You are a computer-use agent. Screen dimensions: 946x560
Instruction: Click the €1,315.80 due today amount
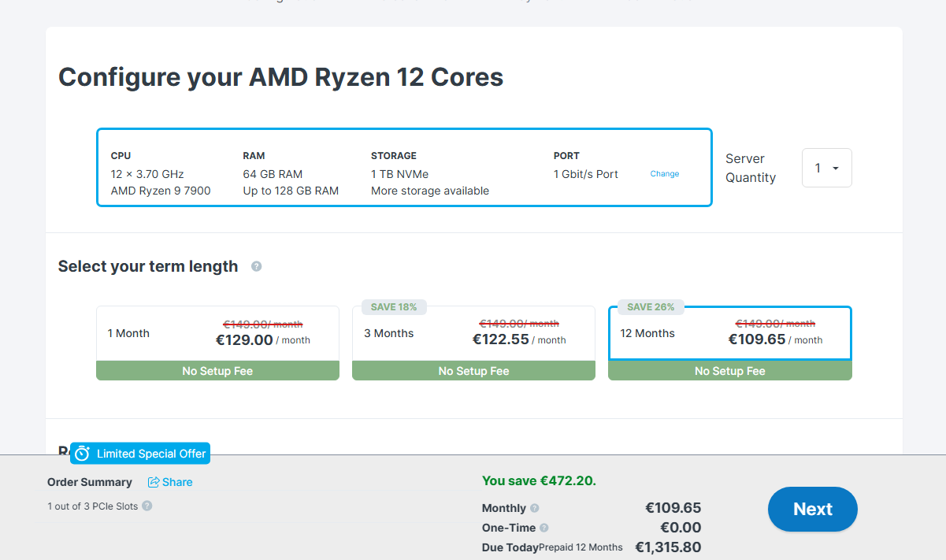coord(668,547)
